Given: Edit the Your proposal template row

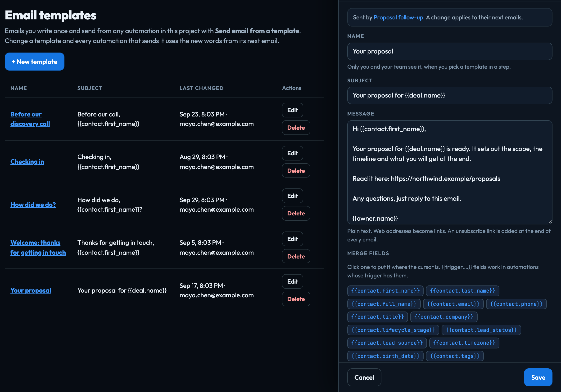Looking at the screenshot, I should point(292,281).
